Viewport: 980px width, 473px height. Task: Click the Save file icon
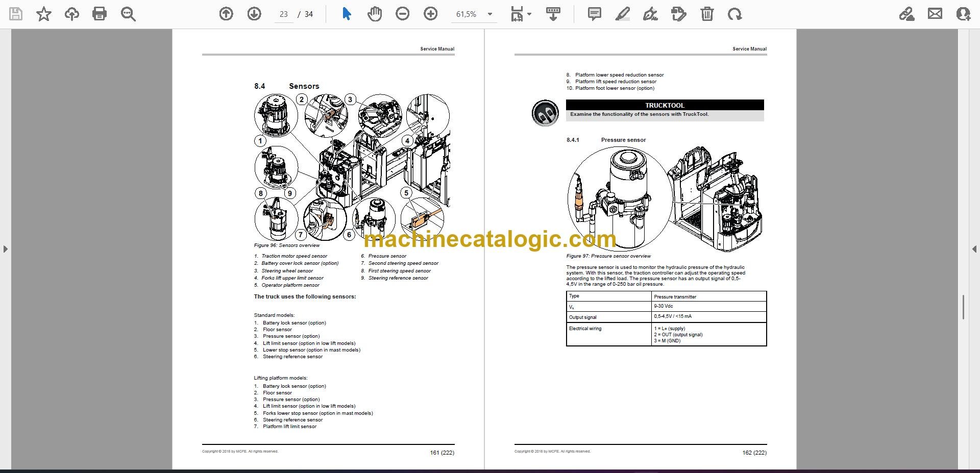[x=16, y=14]
